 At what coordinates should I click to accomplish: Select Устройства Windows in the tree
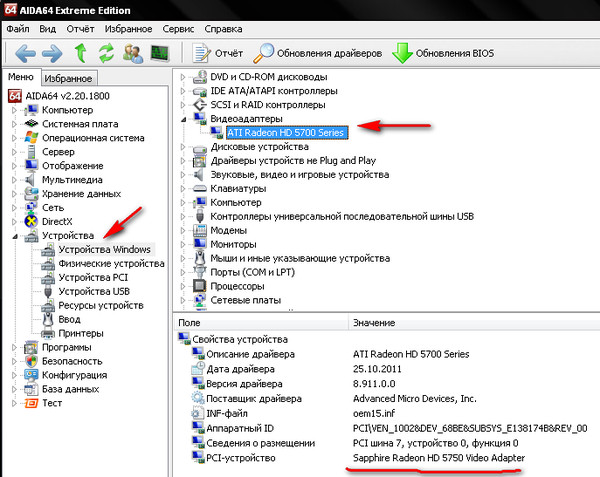tap(104, 250)
